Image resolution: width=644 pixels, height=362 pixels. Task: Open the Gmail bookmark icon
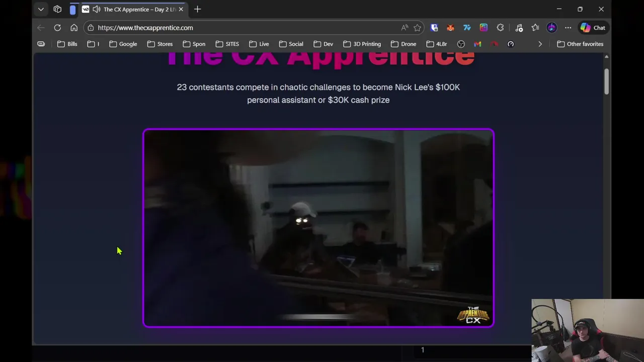click(x=477, y=44)
